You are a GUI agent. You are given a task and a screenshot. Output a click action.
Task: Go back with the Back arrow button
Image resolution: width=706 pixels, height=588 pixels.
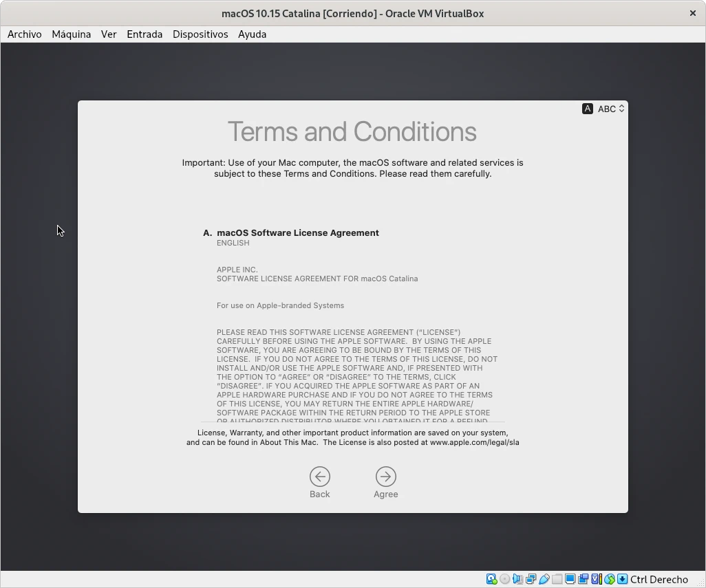click(x=319, y=477)
